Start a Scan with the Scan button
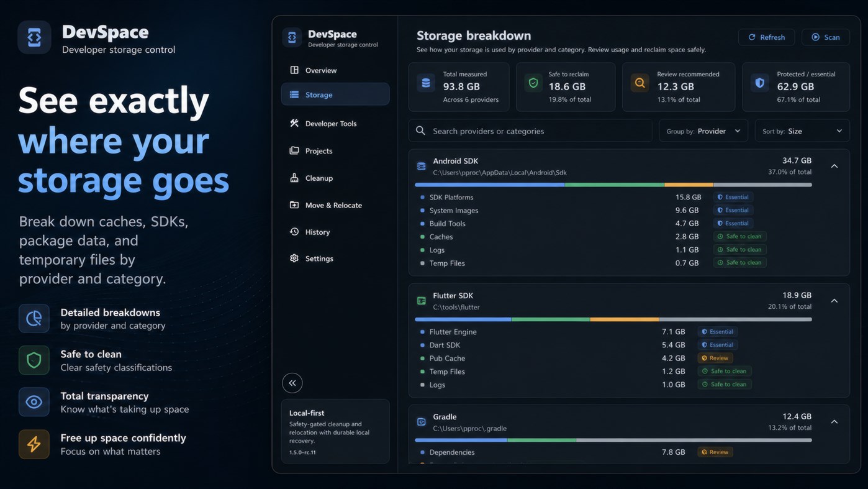The height and width of the screenshot is (489, 868). [825, 37]
